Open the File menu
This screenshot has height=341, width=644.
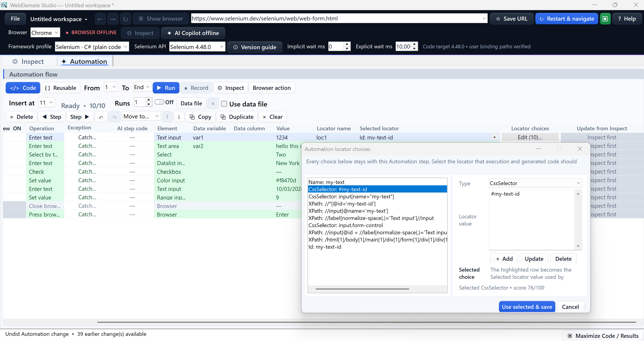(x=15, y=19)
